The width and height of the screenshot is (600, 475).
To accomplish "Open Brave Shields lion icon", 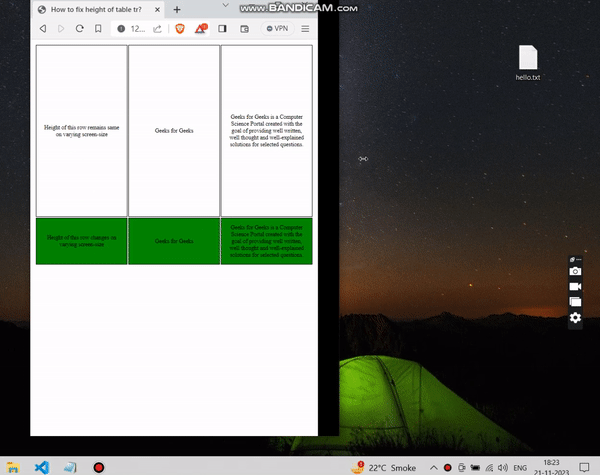I will pyautogui.click(x=180, y=29).
